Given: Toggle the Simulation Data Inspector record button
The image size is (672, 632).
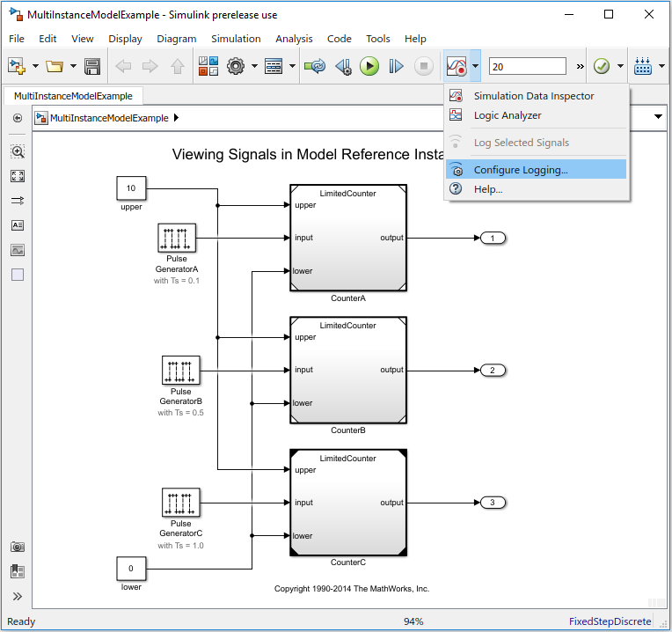Looking at the screenshot, I should [456, 66].
